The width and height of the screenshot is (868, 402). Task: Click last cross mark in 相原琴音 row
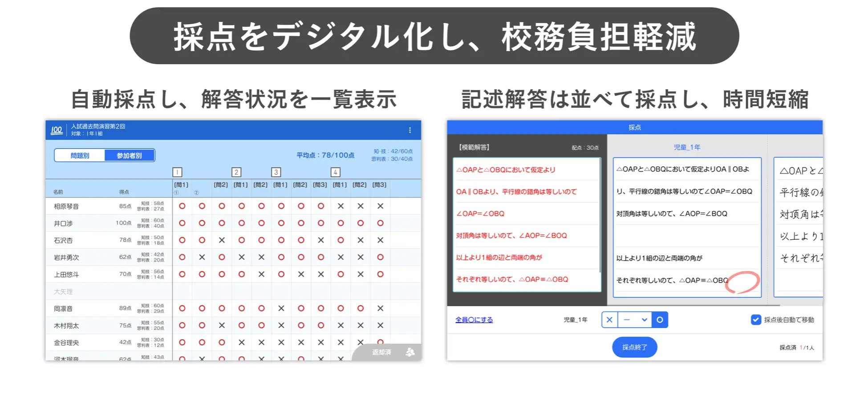380,206
